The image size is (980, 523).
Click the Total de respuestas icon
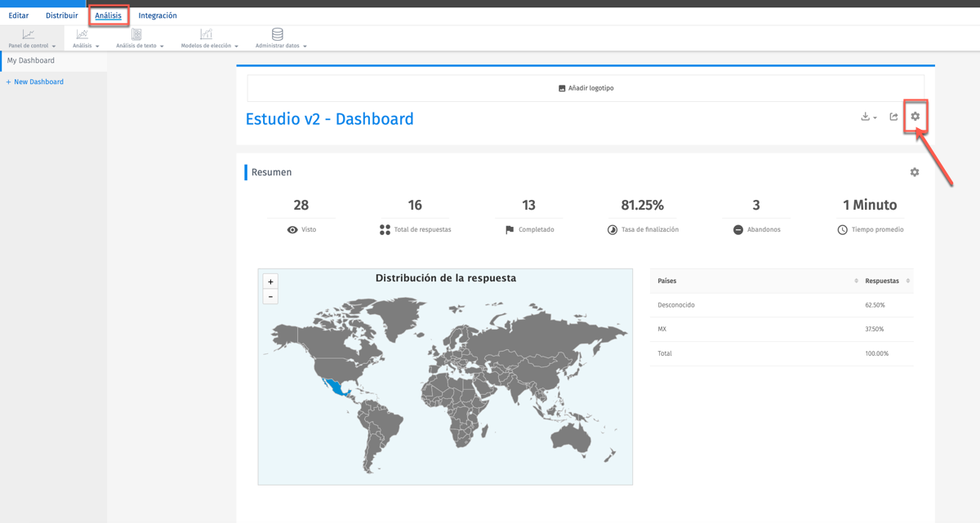[385, 230]
